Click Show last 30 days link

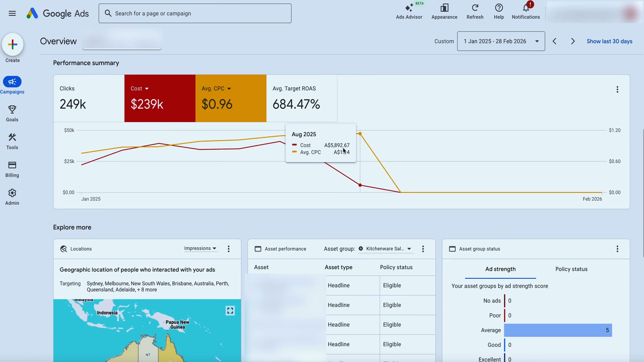609,41
